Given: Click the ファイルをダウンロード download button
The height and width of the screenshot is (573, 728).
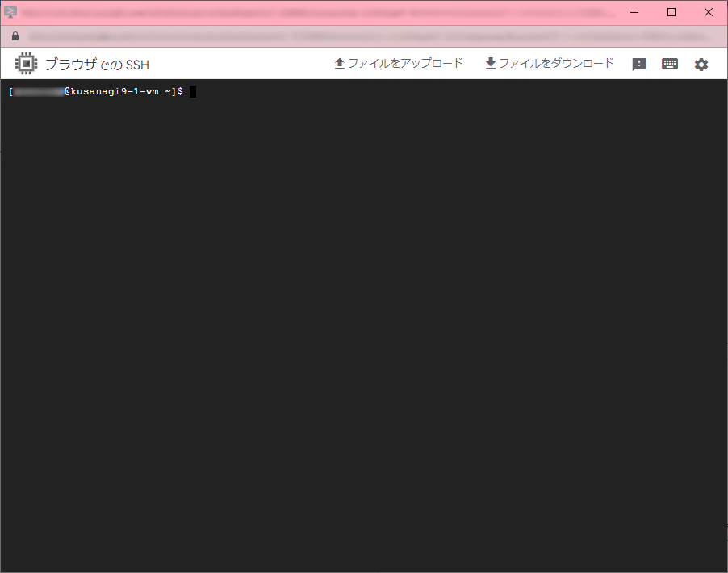Looking at the screenshot, I should (550, 64).
